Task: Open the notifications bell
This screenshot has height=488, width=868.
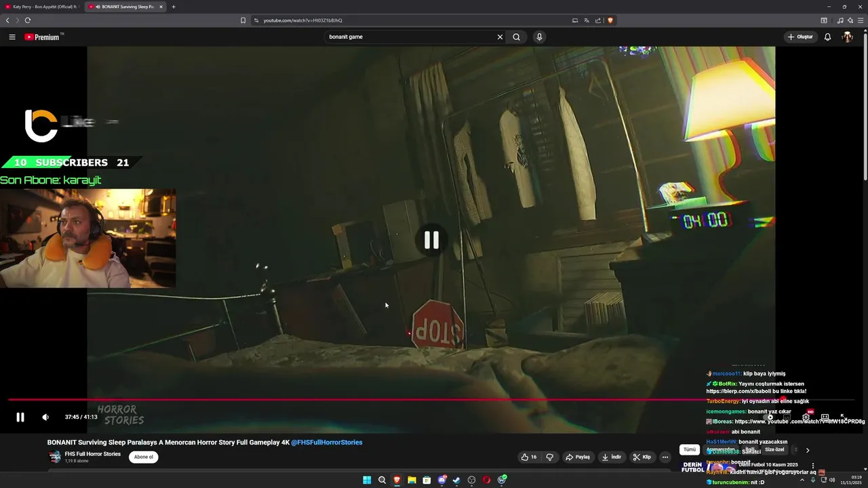Action: (x=827, y=37)
